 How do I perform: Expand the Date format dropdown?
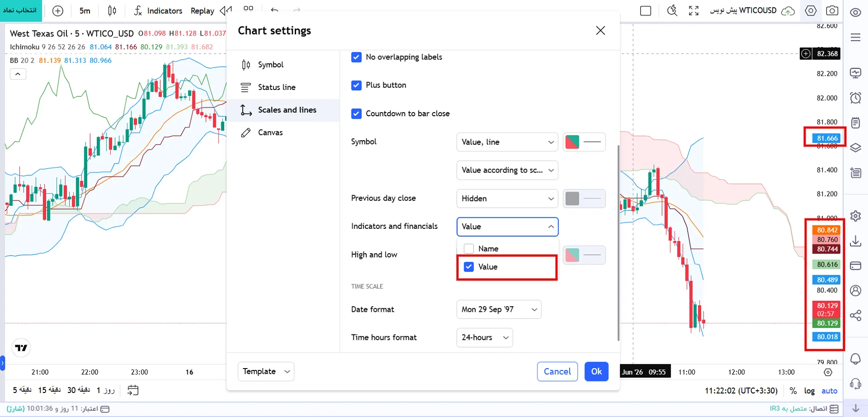click(x=499, y=310)
